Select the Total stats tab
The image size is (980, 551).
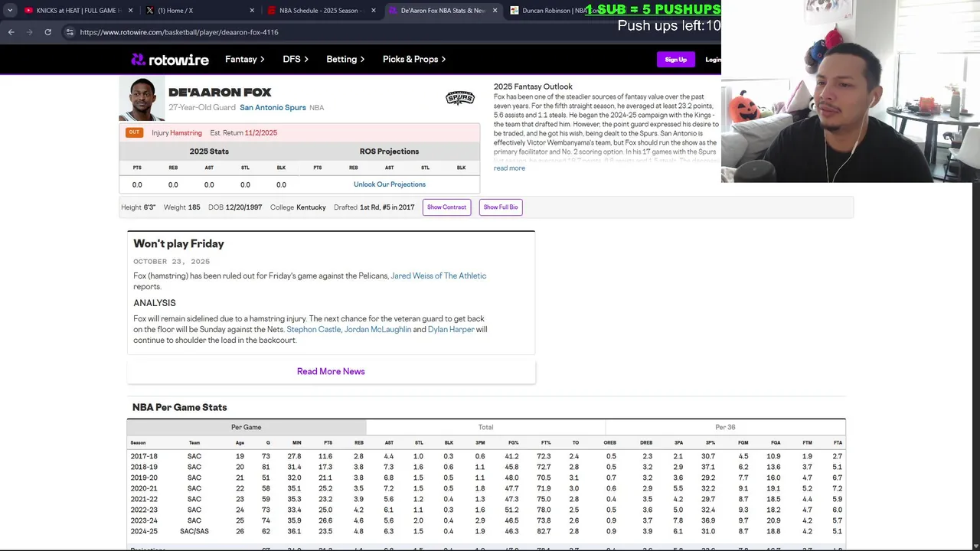485,427
